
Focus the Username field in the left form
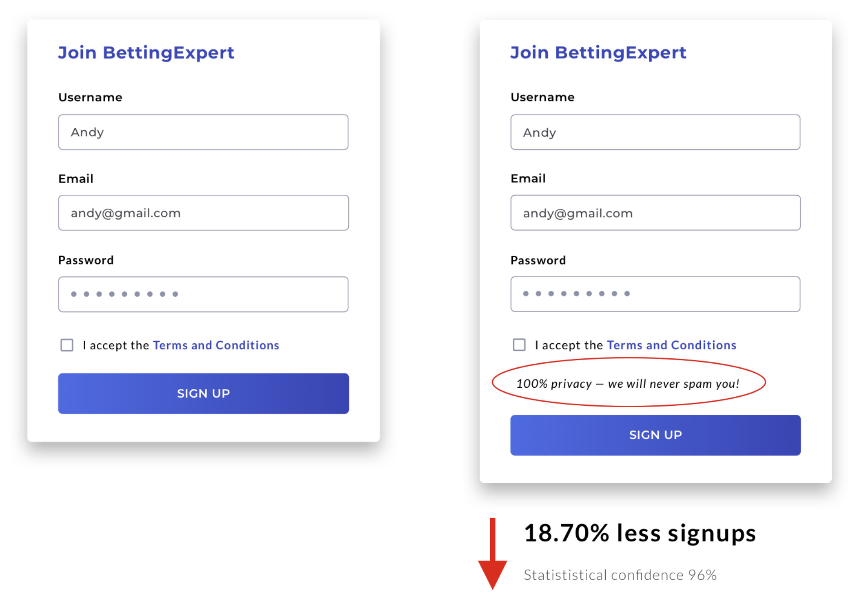pyautogui.click(x=203, y=132)
